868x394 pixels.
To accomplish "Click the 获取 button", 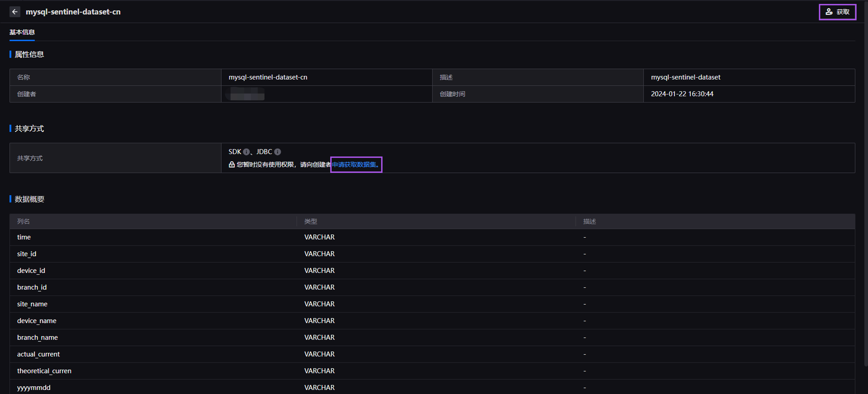I will (837, 12).
